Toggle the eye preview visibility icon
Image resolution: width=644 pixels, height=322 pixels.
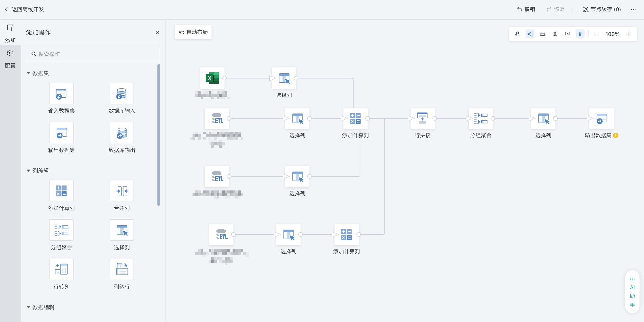pos(580,34)
